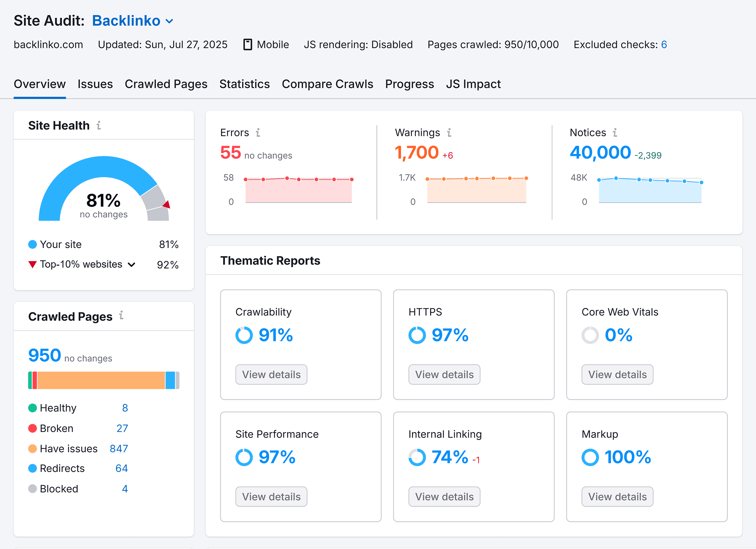This screenshot has width=756, height=549.
Task: Switch to the Overview tab
Action: 40,84
